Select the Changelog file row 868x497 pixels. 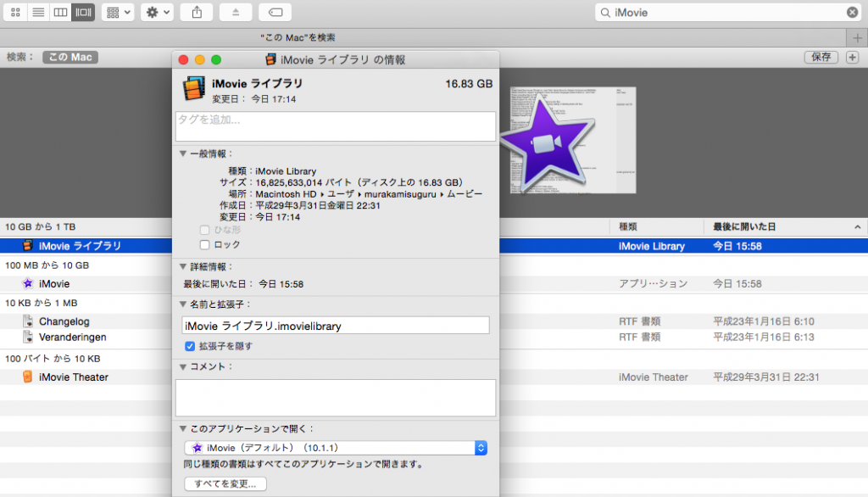(x=434, y=321)
